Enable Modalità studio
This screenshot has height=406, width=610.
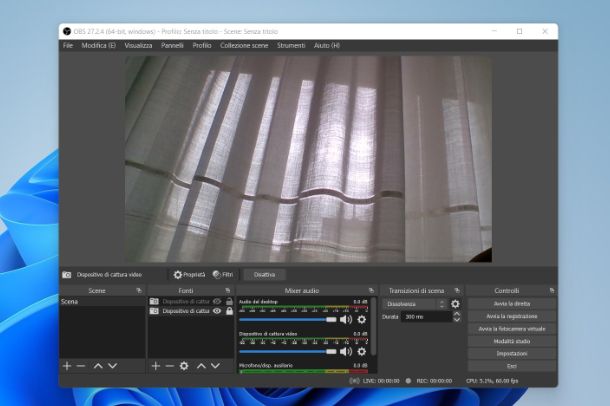[512, 341]
